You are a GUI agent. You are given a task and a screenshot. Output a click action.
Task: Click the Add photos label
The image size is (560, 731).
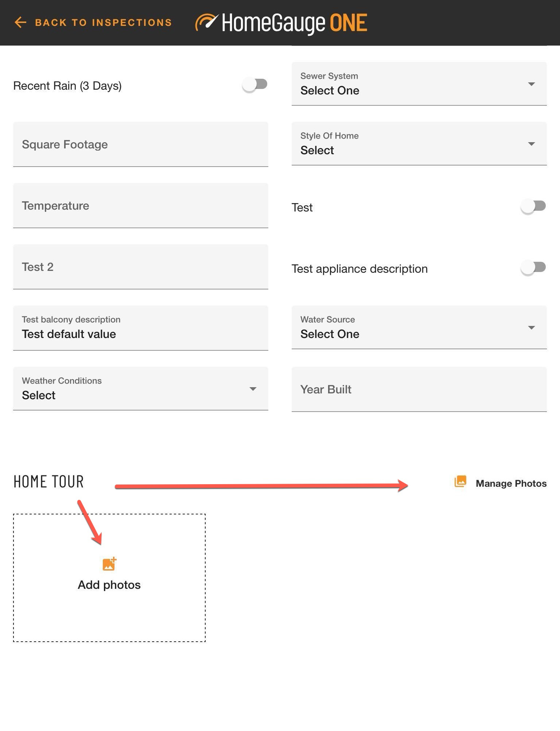tap(109, 585)
